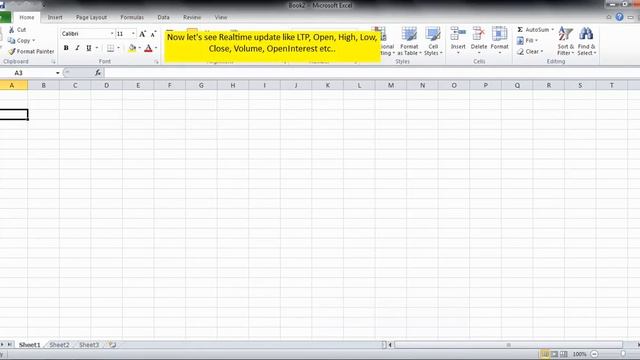Select the Sheet1 worksheet tab
The height and width of the screenshot is (360, 640).
click(x=30, y=345)
